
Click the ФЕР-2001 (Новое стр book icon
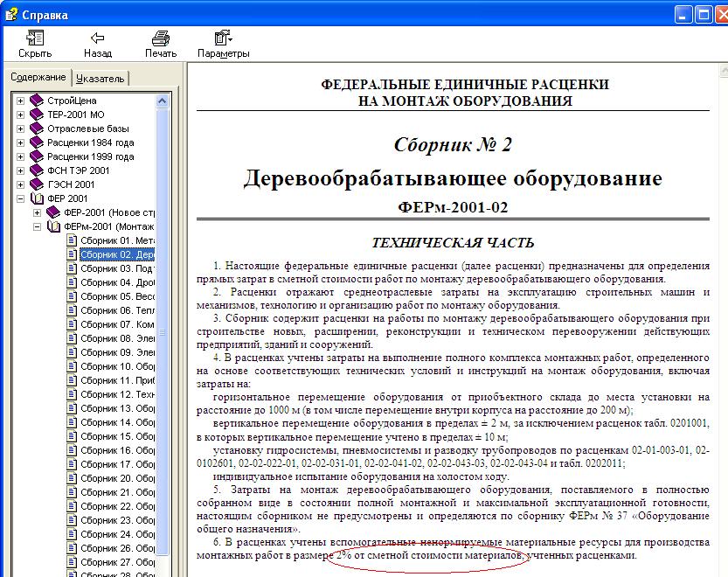[x=53, y=212]
